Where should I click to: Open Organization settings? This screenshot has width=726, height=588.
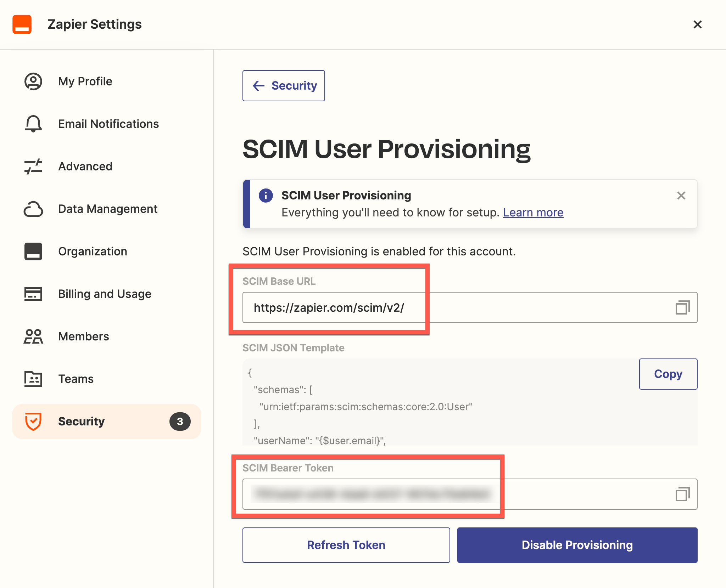pos(93,251)
